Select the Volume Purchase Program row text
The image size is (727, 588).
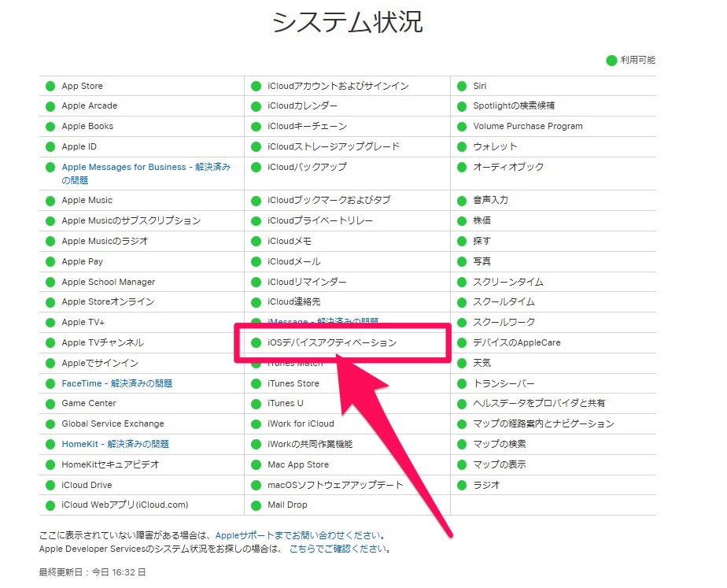(528, 126)
